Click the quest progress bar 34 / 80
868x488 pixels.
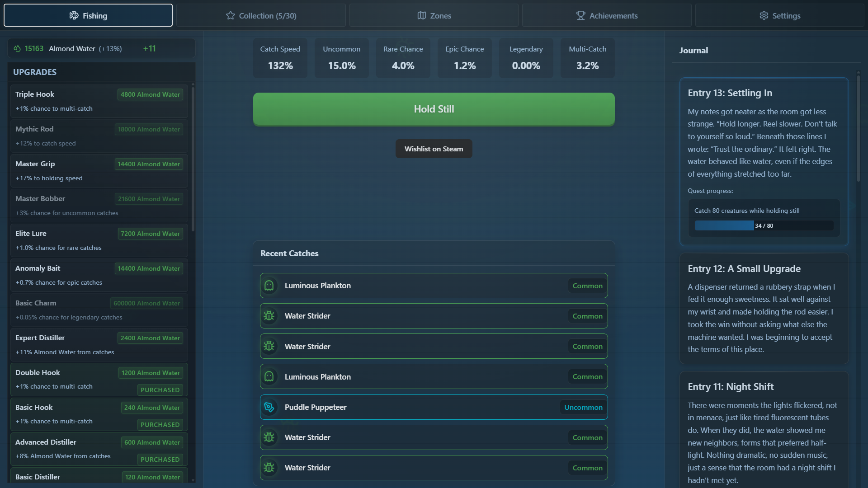tap(764, 225)
